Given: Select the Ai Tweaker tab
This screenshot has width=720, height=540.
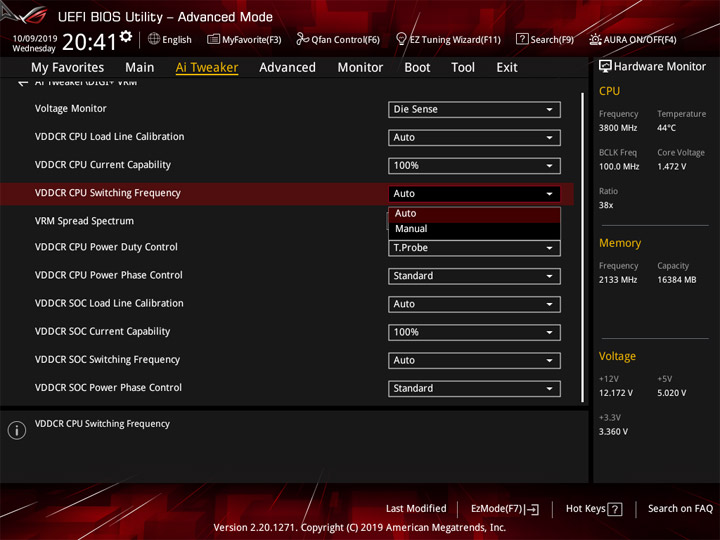Looking at the screenshot, I should point(207,68).
